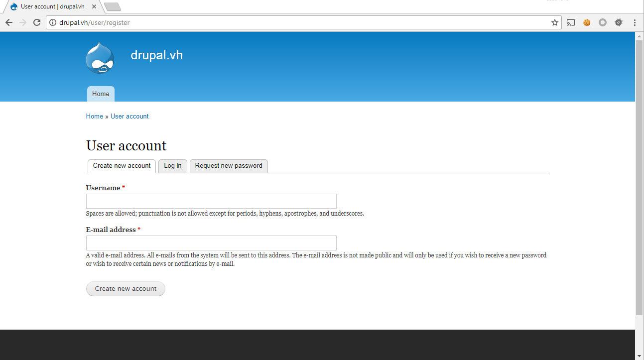Reload the current page
Viewport: 644px width, 360px height.
pyautogui.click(x=36, y=22)
